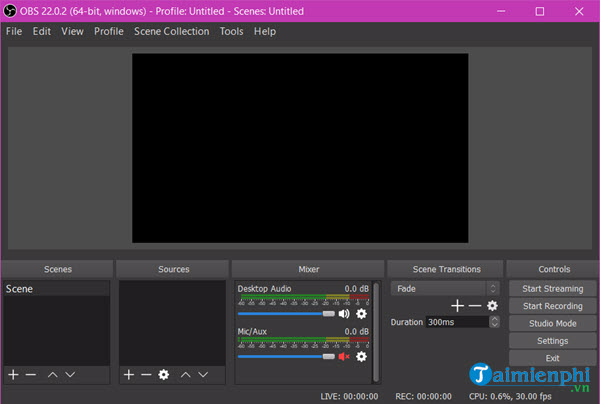Open Desktop Audio settings gear

pyautogui.click(x=361, y=314)
